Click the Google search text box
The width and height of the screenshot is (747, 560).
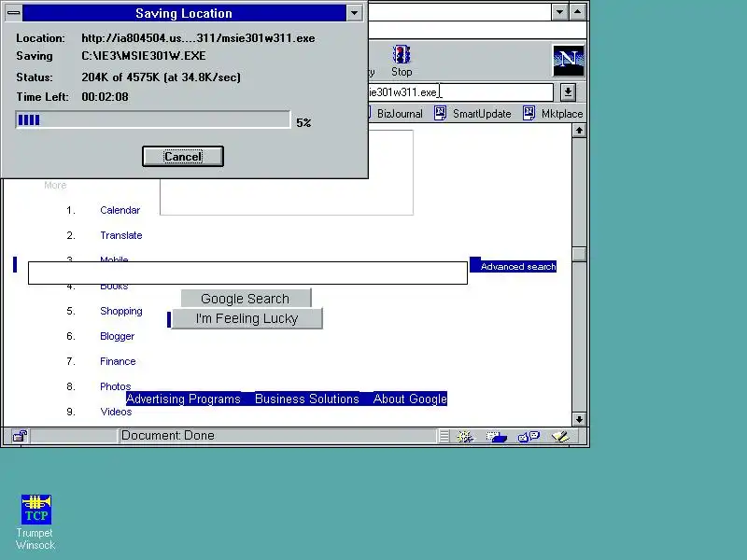click(247, 273)
